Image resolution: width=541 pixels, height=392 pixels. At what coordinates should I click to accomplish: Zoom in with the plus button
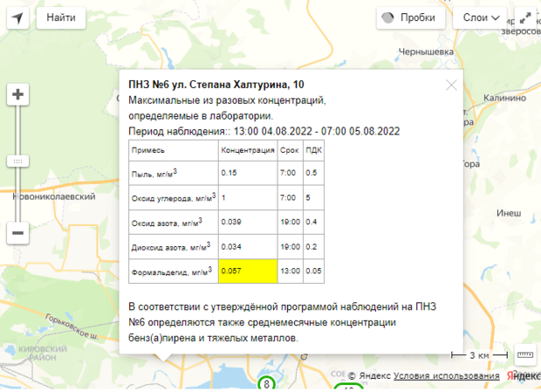[17, 94]
